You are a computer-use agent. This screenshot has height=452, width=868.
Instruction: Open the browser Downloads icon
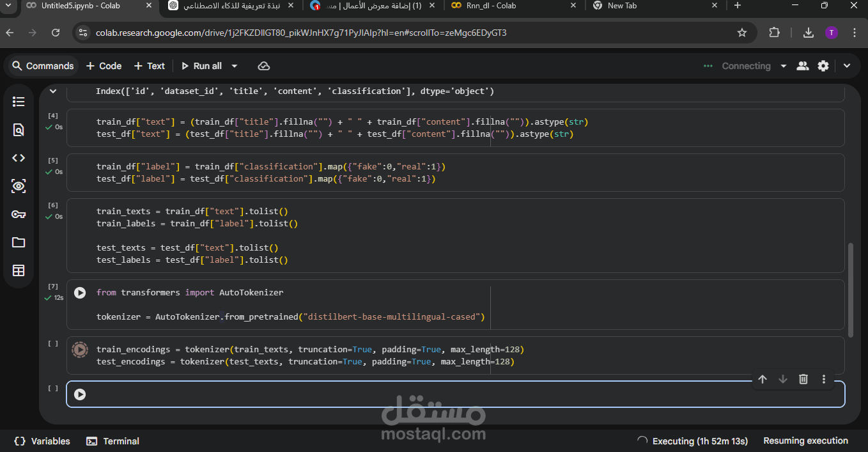(x=809, y=33)
